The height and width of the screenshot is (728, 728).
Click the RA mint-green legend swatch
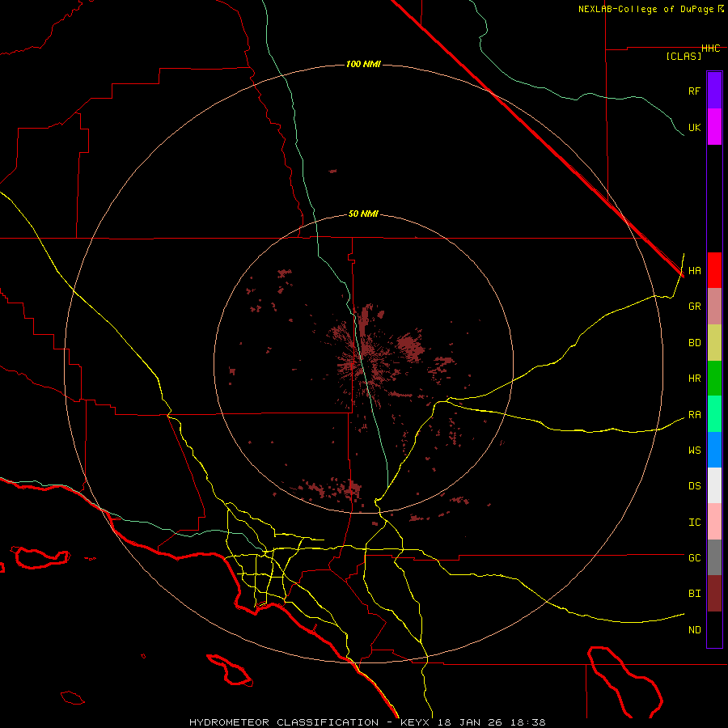point(714,414)
